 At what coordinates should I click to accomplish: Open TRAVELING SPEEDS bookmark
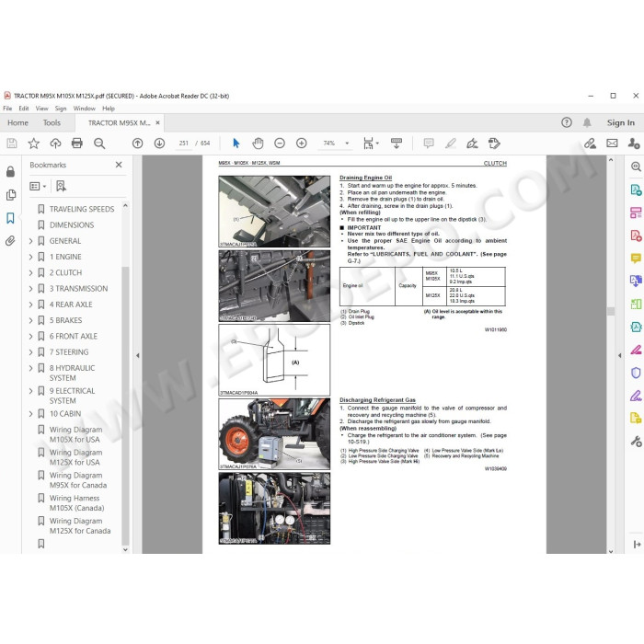click(x=82, y=209)
